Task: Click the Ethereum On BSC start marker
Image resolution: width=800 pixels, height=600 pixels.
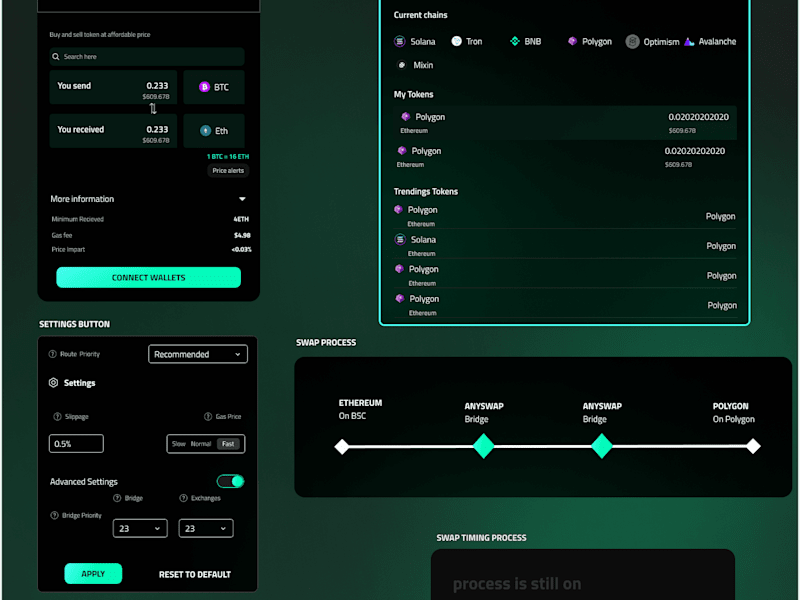Action: click(x=342, y=446)
